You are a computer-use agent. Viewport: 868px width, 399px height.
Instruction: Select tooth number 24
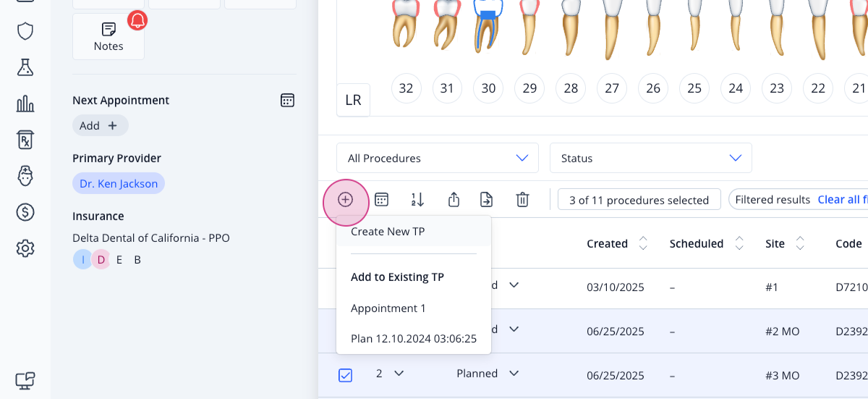736,88
